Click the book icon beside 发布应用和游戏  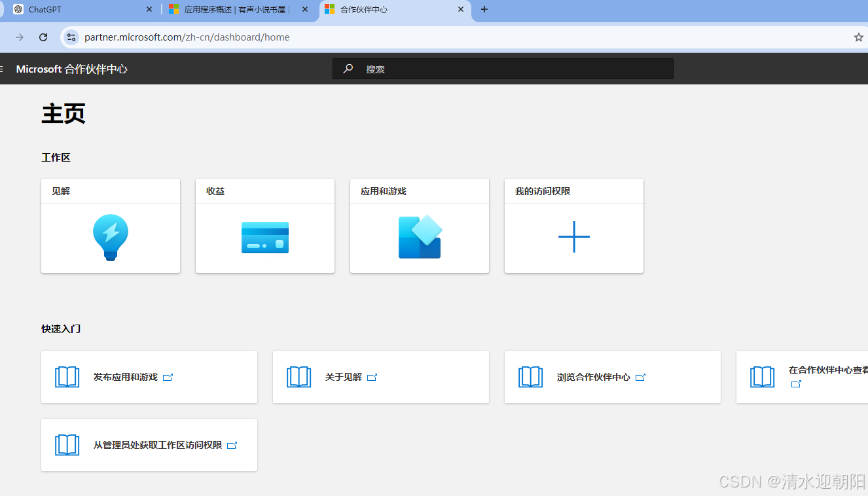[x=67, y=377]
